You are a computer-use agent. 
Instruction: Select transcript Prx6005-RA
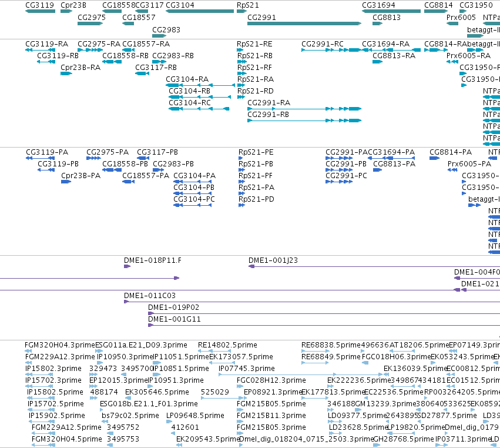pyautogui.click(x=452, y=62)
